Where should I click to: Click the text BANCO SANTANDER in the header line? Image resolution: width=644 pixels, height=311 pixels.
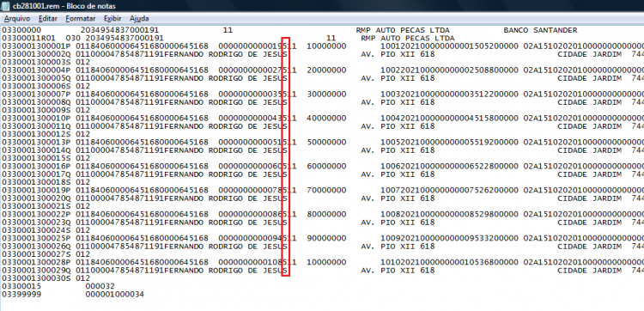point(540,30)
